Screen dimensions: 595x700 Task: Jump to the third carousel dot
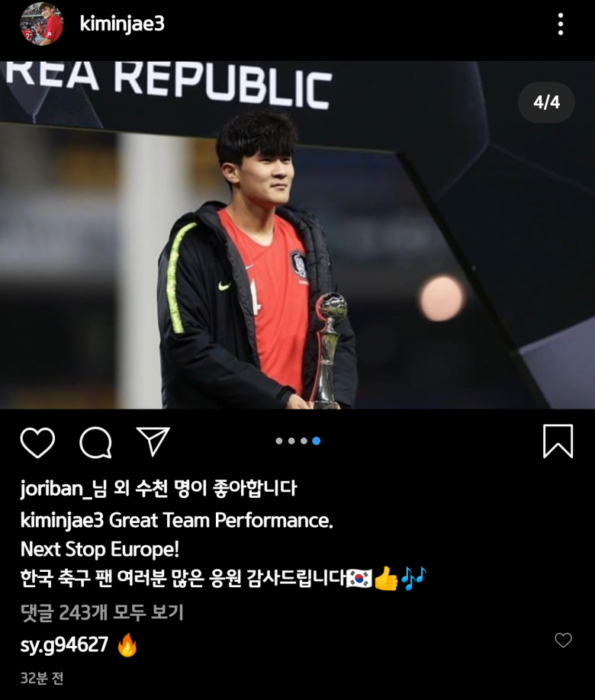[x=304, y=441]
